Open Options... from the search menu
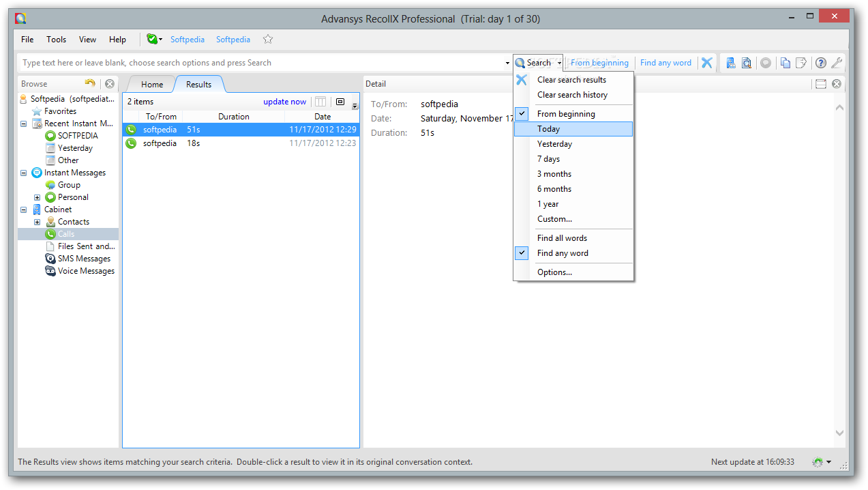The width and height of the screenshot is (868, 490). [x=573, y=272]
